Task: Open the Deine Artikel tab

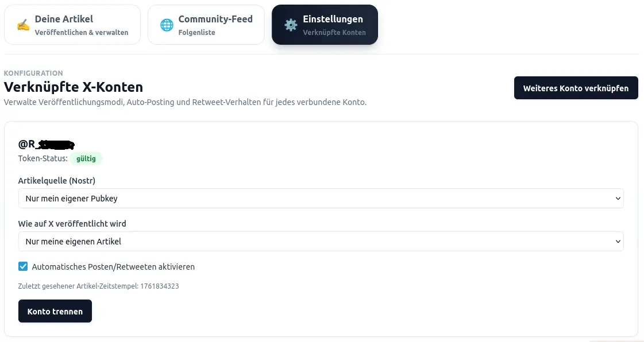Action: click(72, 25)
